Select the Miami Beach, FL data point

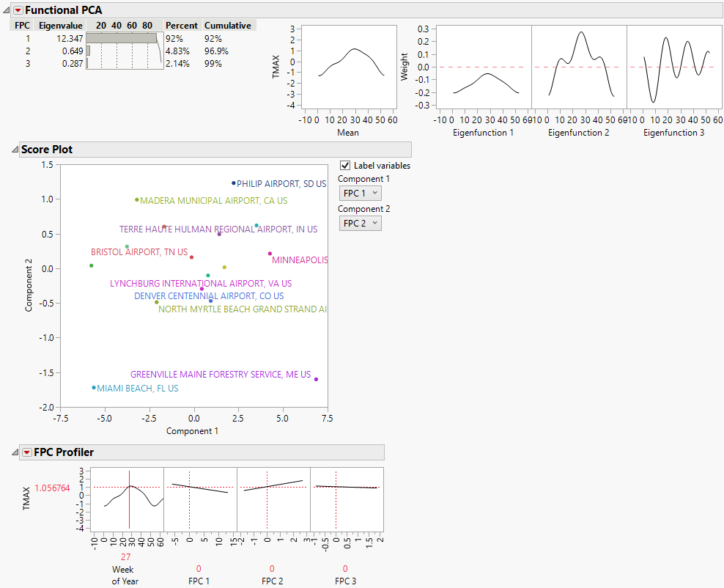tap(94, 388)
